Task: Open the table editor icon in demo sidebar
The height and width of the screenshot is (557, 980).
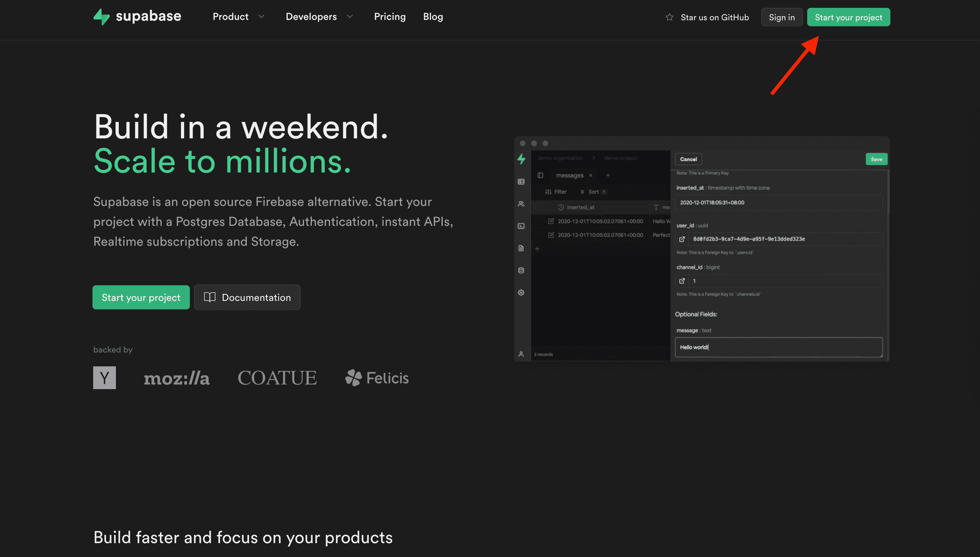Action: (521, 182)
